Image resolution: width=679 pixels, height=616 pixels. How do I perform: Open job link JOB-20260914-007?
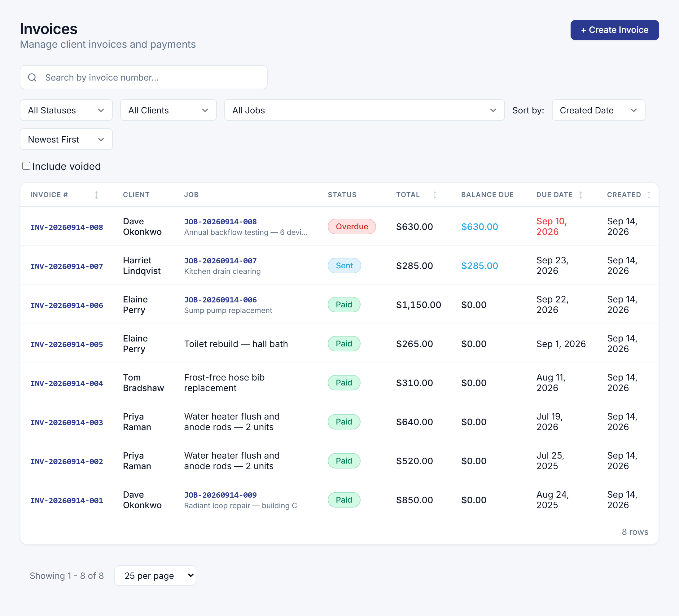coord(220,261)
